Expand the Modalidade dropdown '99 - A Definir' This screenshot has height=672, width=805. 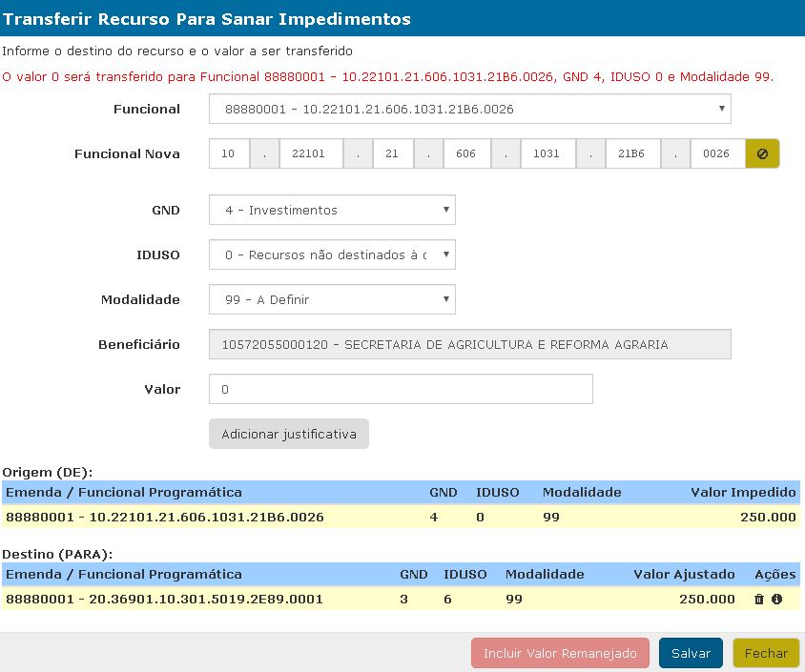coord(332,299)
